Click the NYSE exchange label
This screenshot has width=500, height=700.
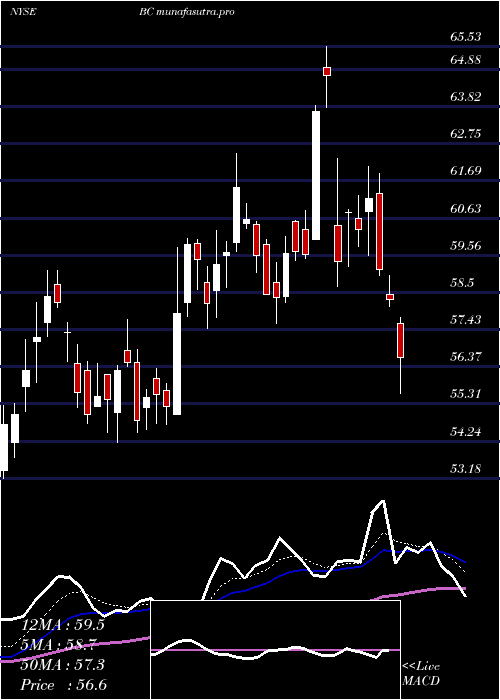click(x=23, y=12)
